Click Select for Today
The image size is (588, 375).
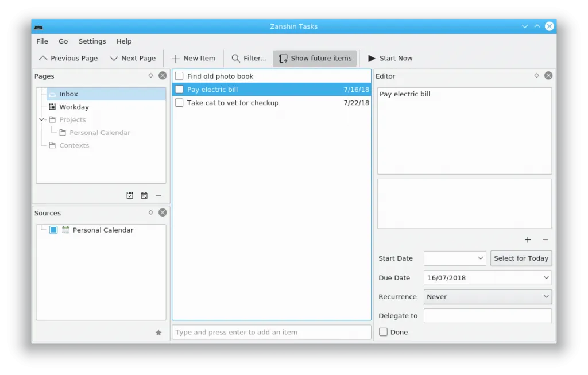click(521, 258)
